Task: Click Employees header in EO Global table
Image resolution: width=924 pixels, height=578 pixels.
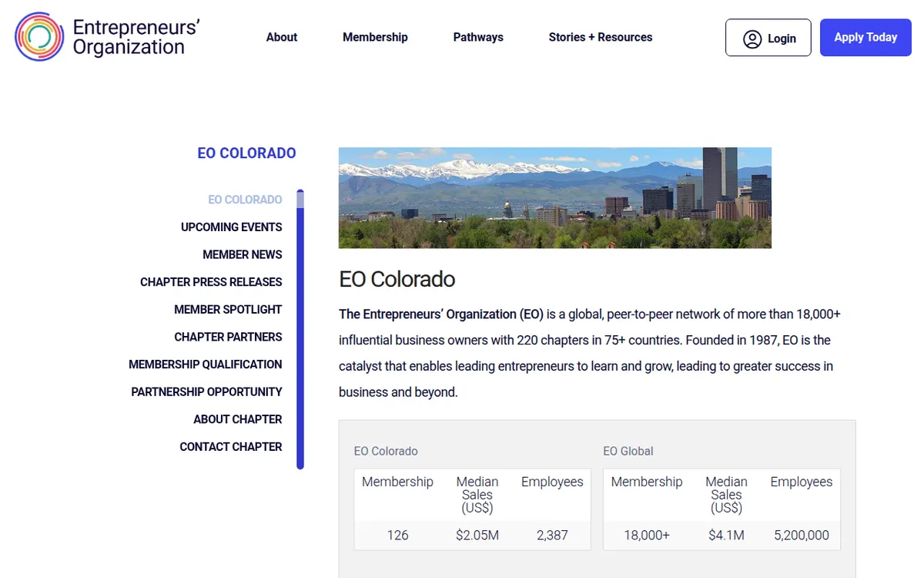Action: click(802, 482)
